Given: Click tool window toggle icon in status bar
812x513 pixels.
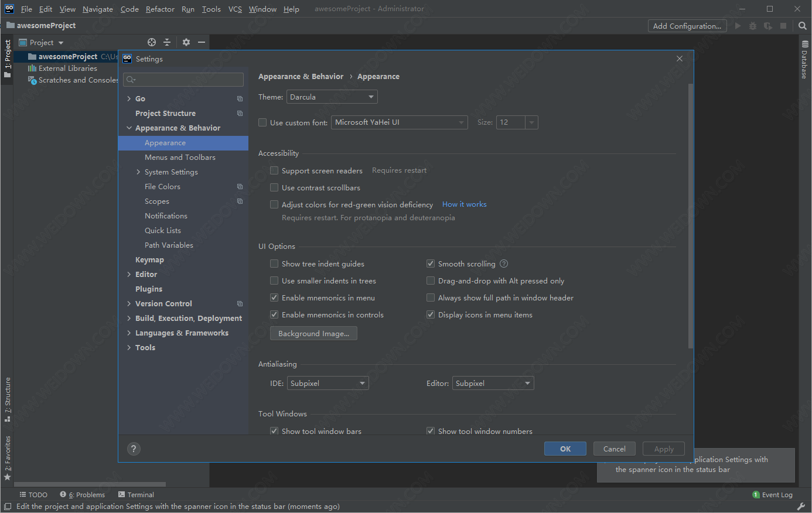Looking at the screenshot, I should pos(8,507).
